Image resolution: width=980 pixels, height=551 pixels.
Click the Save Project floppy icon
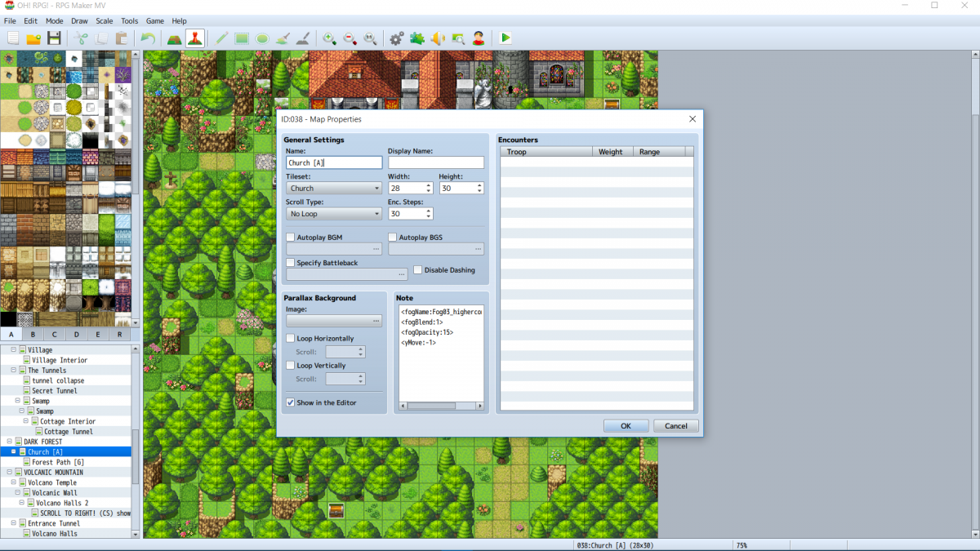[x=54, y=38]
